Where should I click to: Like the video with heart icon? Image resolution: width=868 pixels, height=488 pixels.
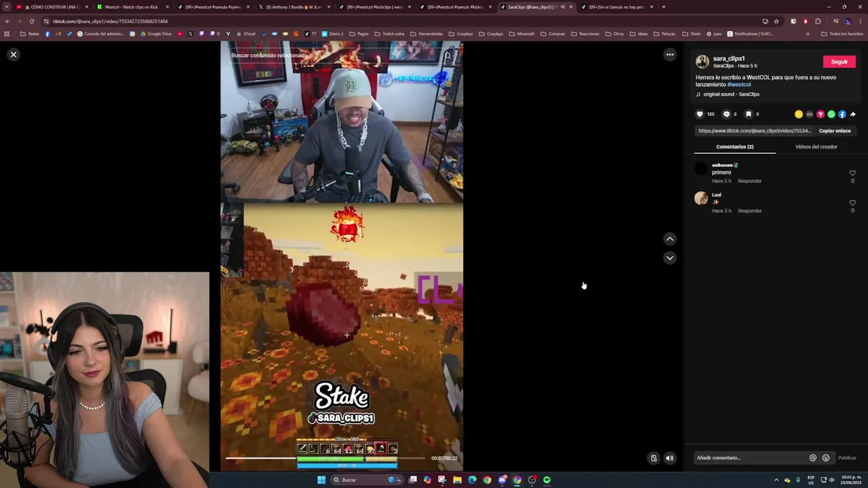click(700, 114)
